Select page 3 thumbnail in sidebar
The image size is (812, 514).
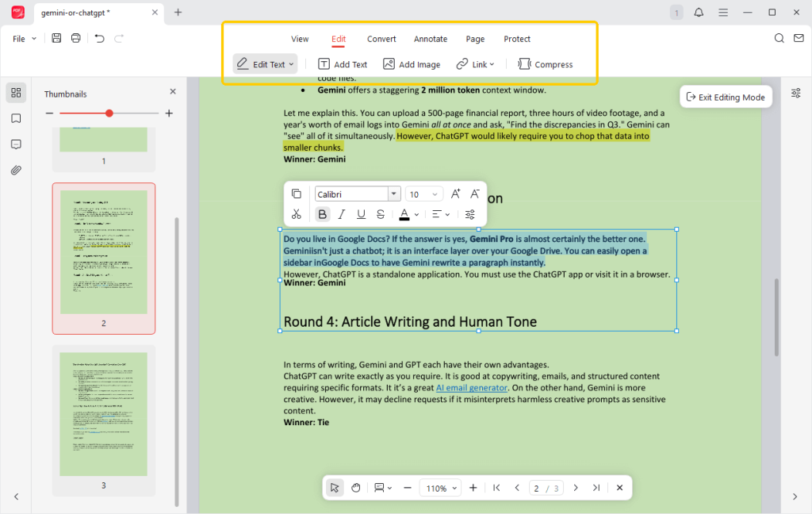point(103,413)
